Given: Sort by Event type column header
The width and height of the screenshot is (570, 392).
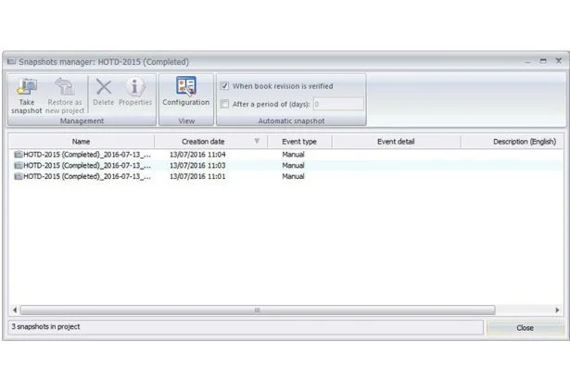Looking at the screenshot, I should 298,142.
